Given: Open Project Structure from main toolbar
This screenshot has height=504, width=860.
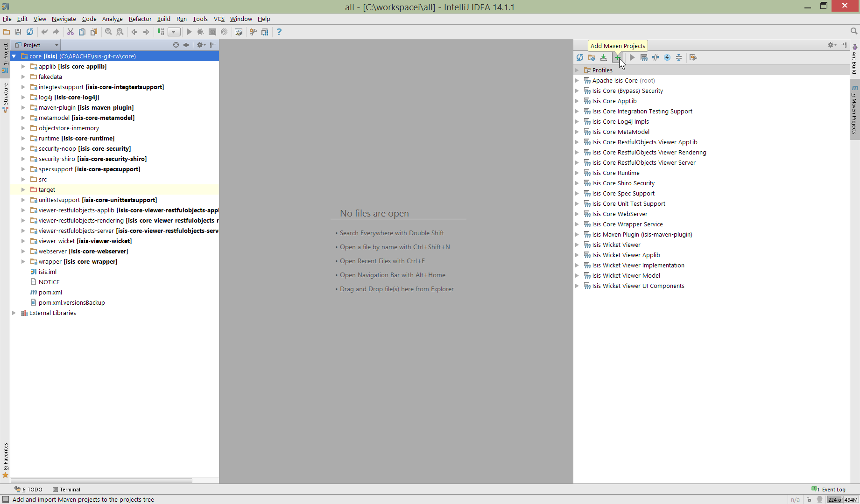Looking at the screenshot, I should pyautogui.click(x=265, y=32).
